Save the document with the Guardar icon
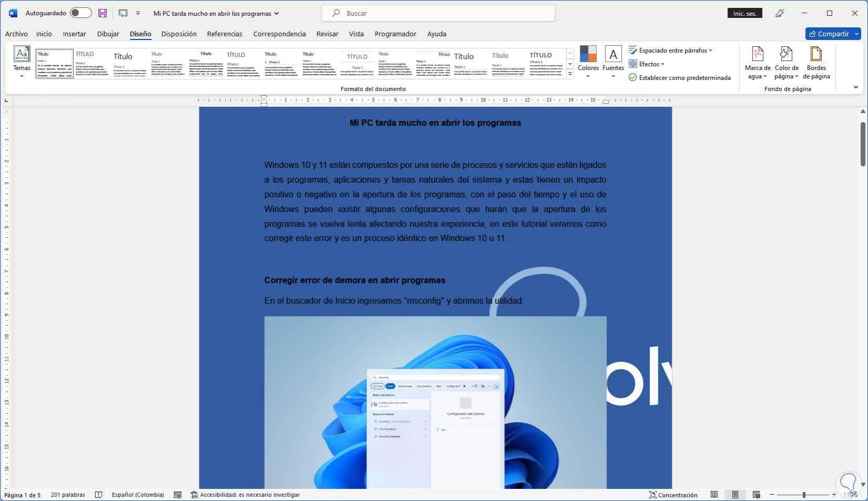Image resolution: width=868 pixels, height=501 pixels. click(x=103, y=13)
